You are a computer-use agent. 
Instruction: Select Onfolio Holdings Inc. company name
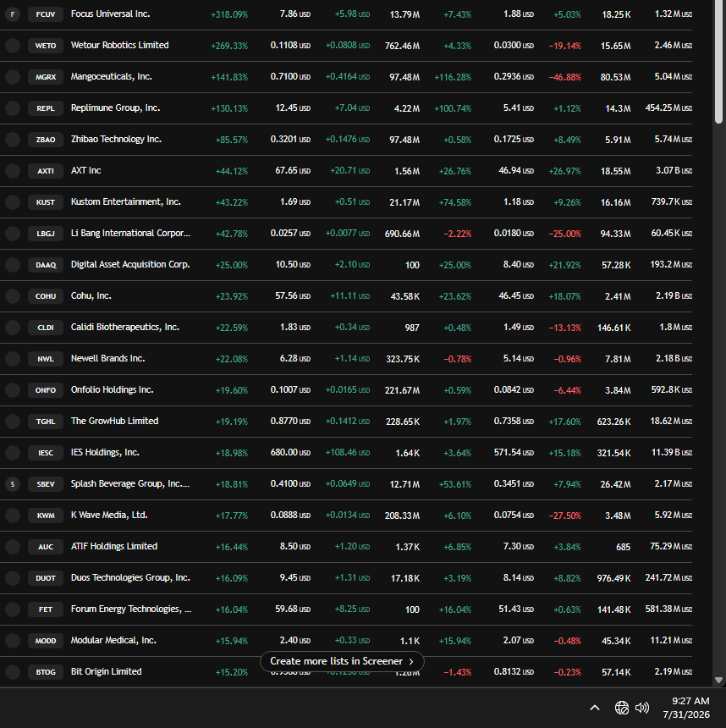[x=112, y=390]
